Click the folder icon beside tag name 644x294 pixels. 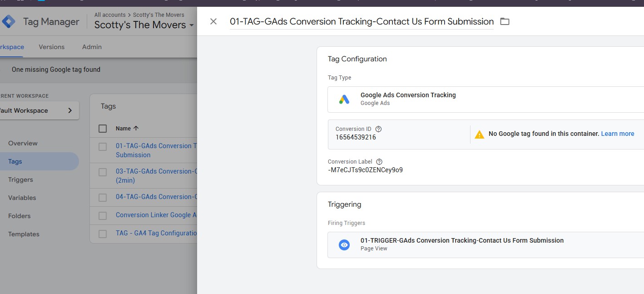[x=505, y=21]
